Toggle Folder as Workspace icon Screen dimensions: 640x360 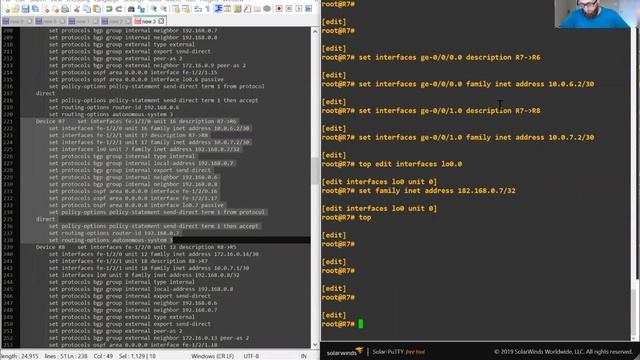(257, 9)
